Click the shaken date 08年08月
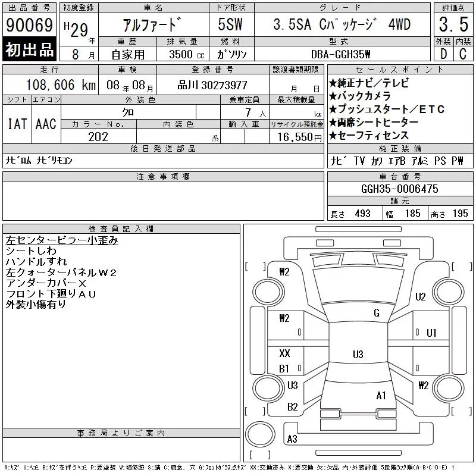Screen dimensions: 476x476 click(x=130, y=86)
